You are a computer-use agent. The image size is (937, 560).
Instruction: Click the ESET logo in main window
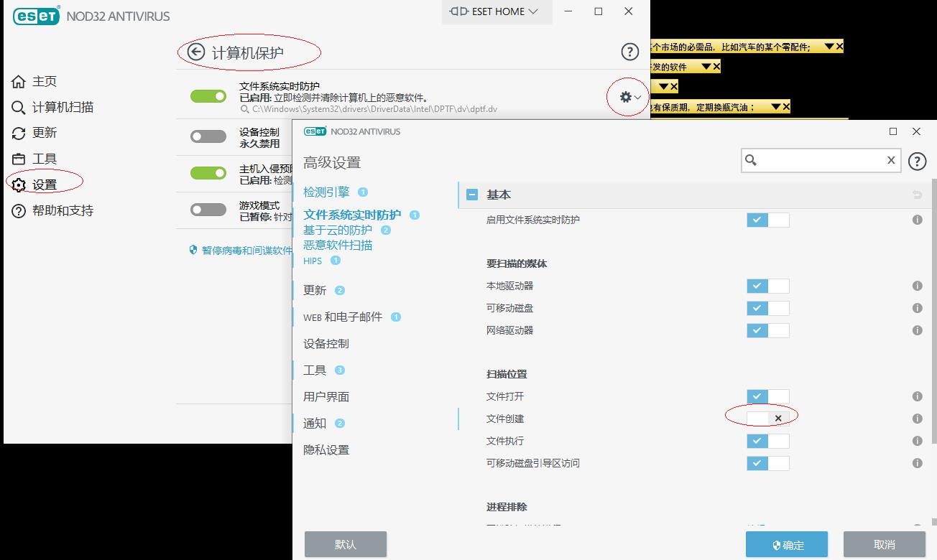pos(36,16)
